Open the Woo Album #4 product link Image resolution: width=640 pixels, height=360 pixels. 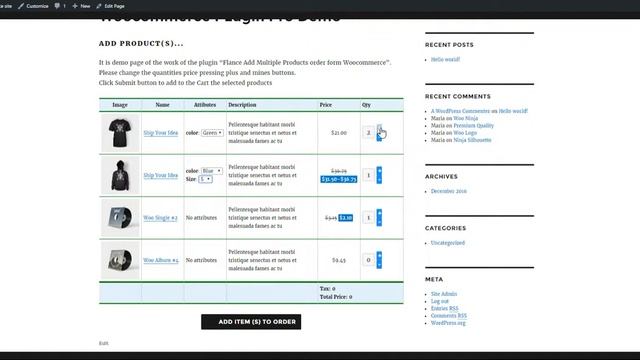click(x=161, y=260)
